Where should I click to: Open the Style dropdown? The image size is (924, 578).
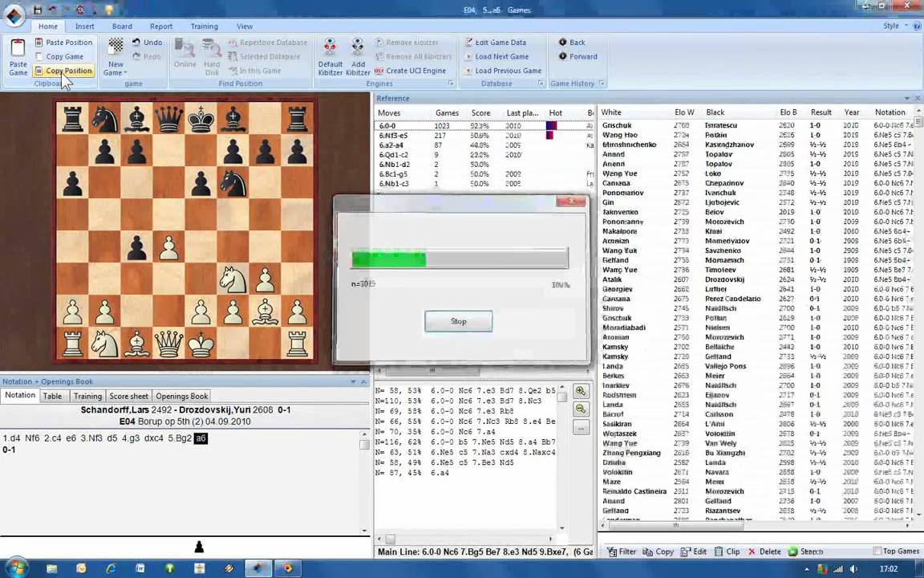894,26
